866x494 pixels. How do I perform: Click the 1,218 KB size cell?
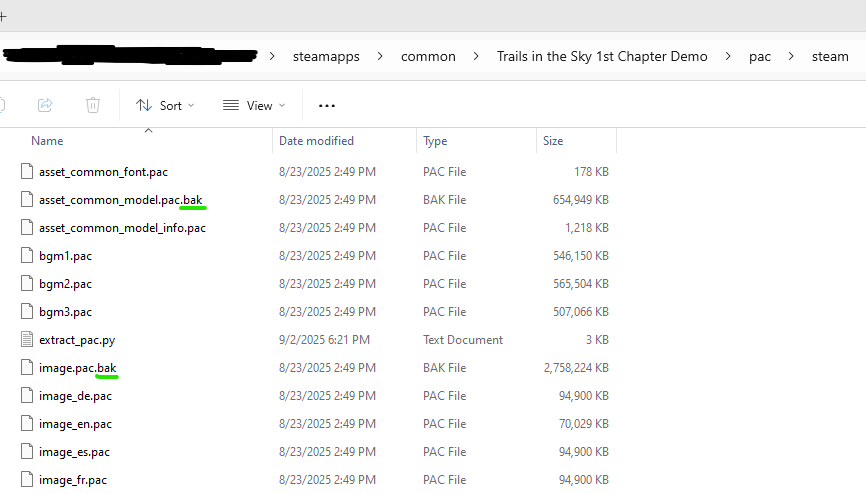(x=587, y=228)
